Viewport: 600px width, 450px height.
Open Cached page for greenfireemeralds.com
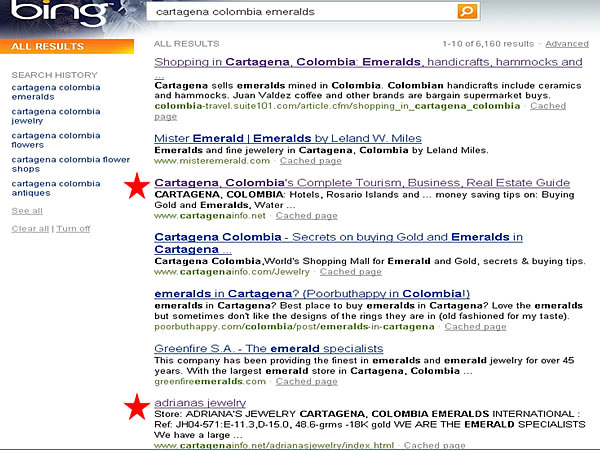(x=307, y=382)
